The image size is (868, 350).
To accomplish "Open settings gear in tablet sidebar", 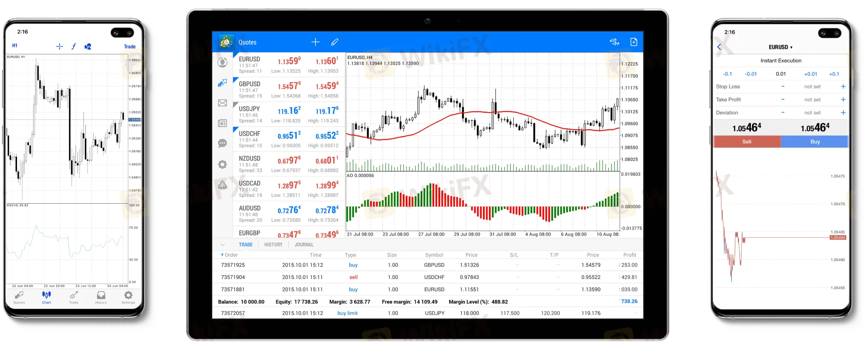I will click(223, 164).
